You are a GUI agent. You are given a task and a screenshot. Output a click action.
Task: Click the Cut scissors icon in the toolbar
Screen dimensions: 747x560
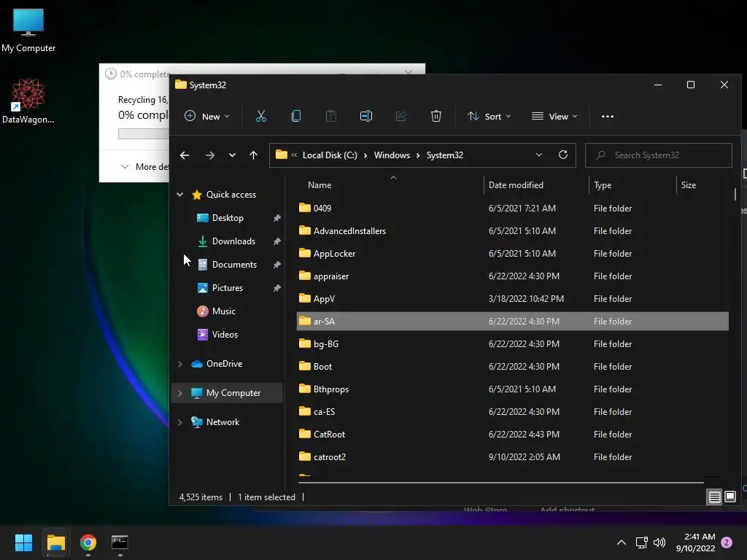pos(260,116)
